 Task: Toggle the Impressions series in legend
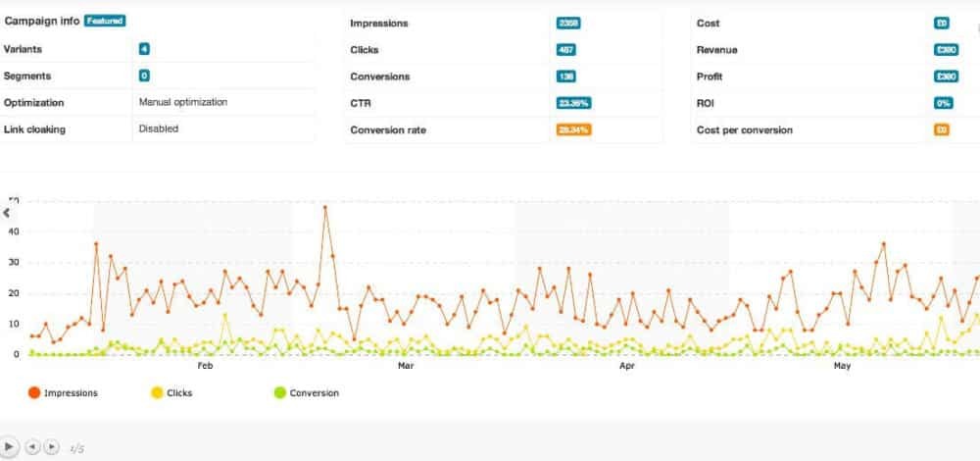click(x=70, y=393)
